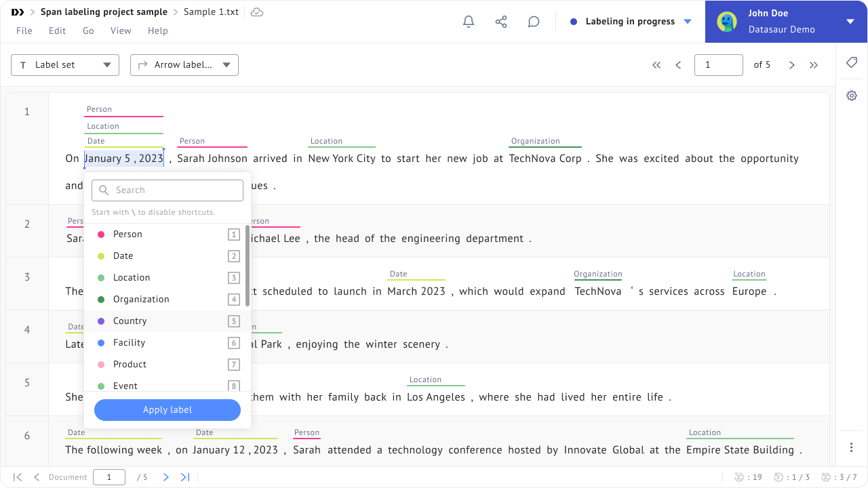
Task: Expand the Label set dropdown
Action: tap(65, 65)
